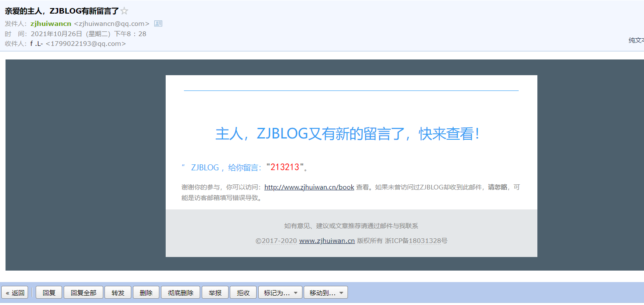
Task: Click the recipient address 1799022193@qq.com
Action: (x=86, y=44)
